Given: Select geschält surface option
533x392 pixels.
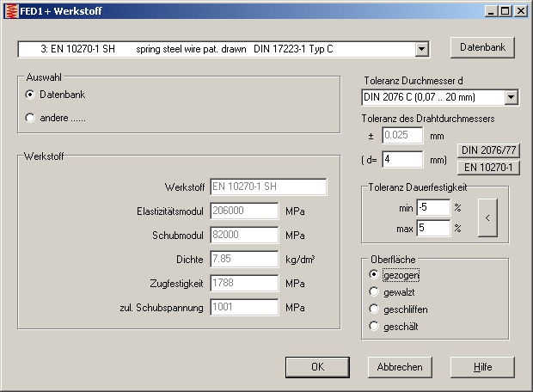Looking at the screenshot, I should point(373,326).
